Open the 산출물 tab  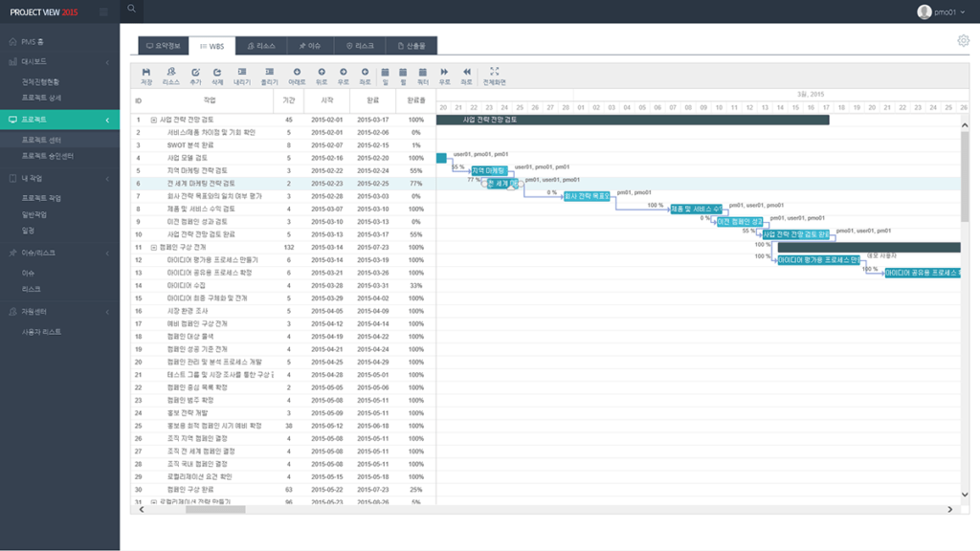point(412,45)
